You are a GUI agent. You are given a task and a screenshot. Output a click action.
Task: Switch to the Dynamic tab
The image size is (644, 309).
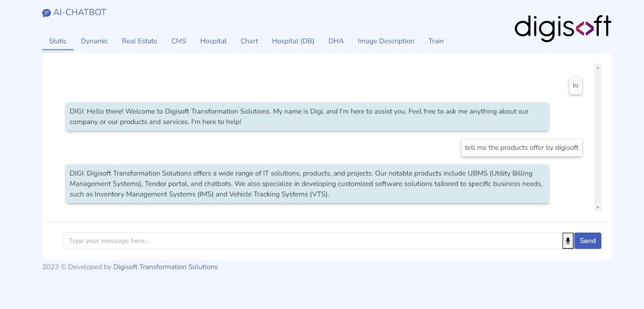coord(95,41)
